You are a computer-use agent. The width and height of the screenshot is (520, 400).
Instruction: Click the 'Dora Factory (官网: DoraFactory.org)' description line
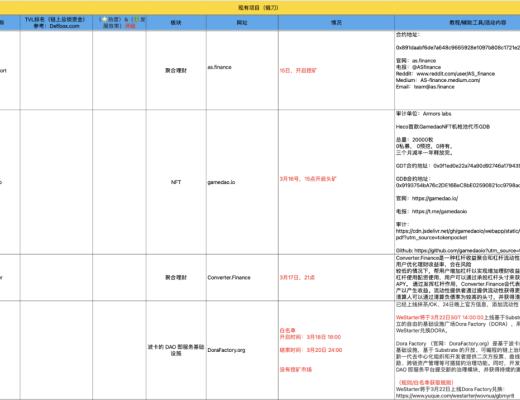click(458, 343)
